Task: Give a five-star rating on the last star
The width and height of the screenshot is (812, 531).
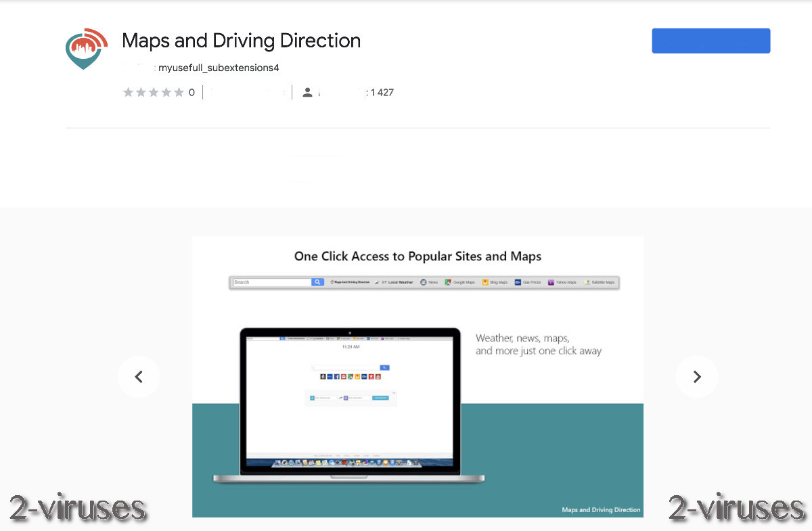Action: 179,92
